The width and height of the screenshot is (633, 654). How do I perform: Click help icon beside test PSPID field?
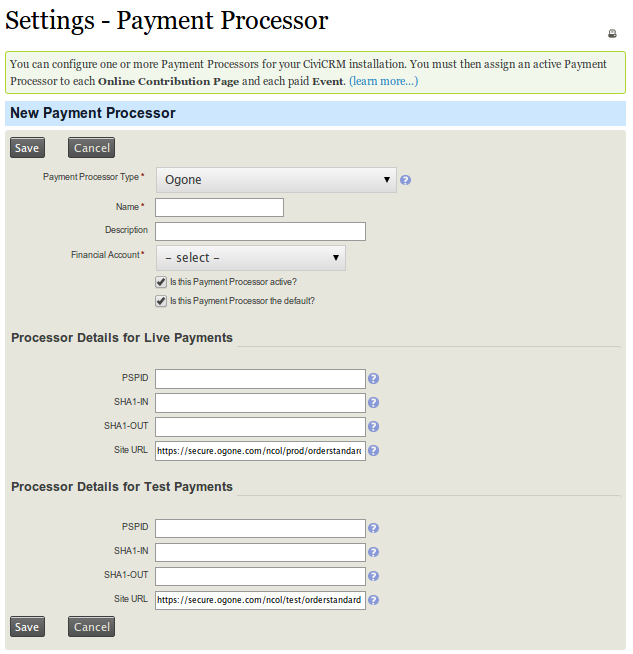click(373, 528)
